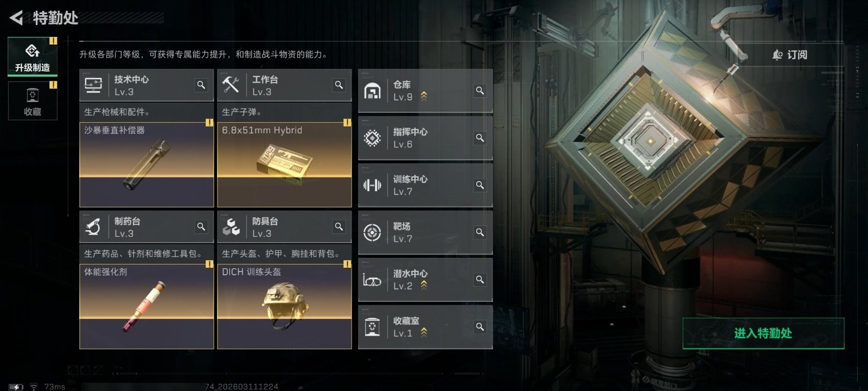Select 6.8x51mm Hybrid ammo card
Screen dimensions: 868x391
pos(284,165)
